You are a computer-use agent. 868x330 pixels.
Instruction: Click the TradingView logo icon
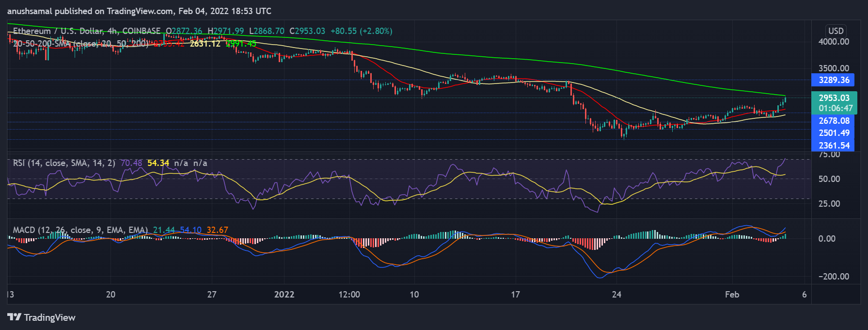[15, 317]
